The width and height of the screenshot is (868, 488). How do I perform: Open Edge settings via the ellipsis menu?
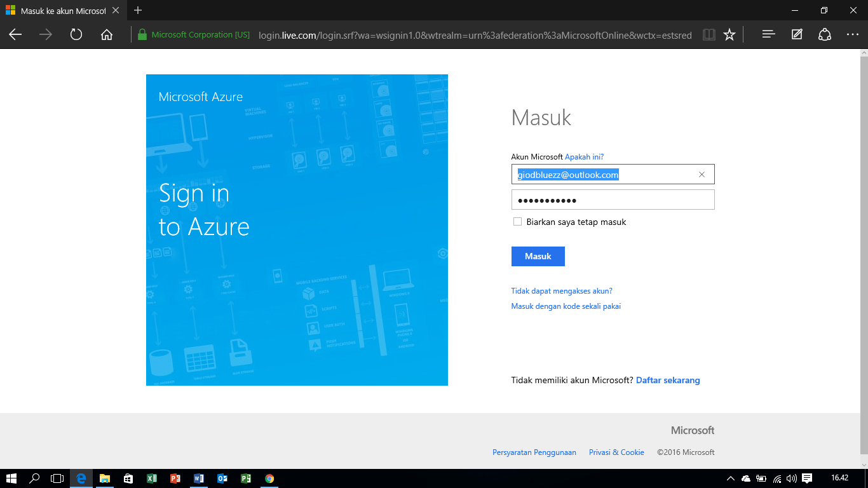pos(853,35)
